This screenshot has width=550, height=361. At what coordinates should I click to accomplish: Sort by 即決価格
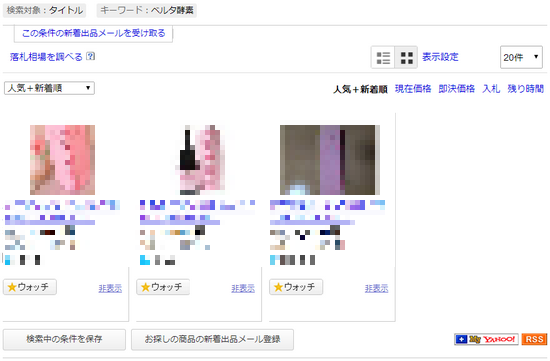(457, 89)
